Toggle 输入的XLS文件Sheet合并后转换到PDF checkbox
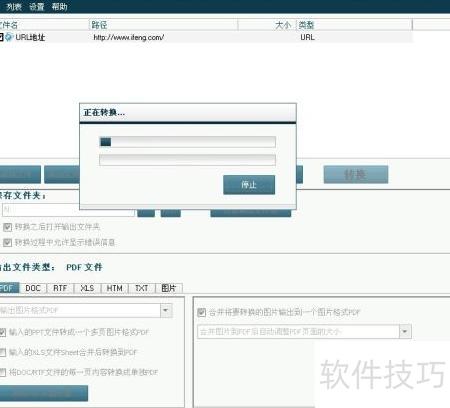 [x=3, y=352]
